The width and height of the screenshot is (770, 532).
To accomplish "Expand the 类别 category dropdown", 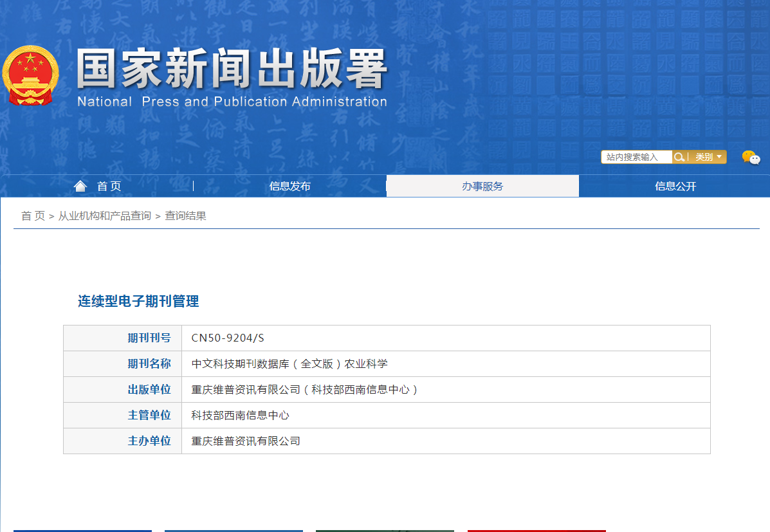I will click(x=708, y=157).
